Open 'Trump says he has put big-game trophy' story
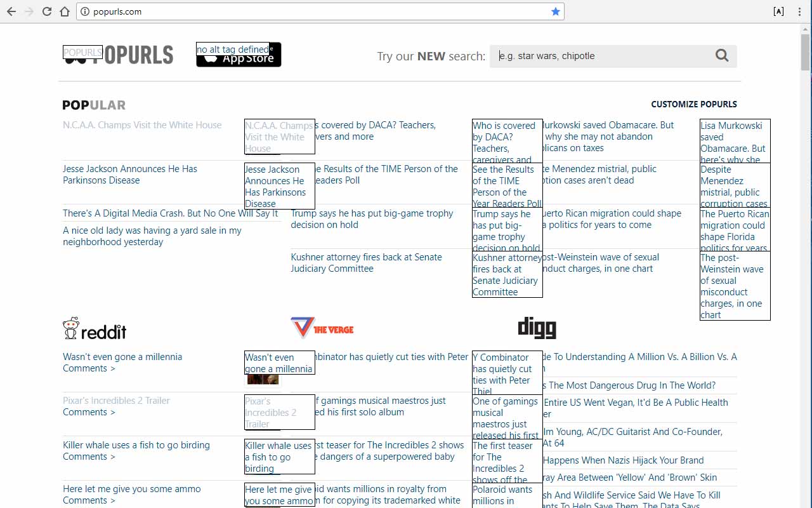The height and width of the screenshot is (508, 812). point(372,219)
